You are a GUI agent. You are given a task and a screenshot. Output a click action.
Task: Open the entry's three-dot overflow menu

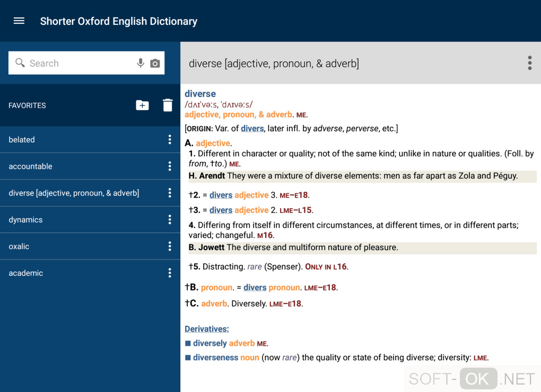point(529,63)
